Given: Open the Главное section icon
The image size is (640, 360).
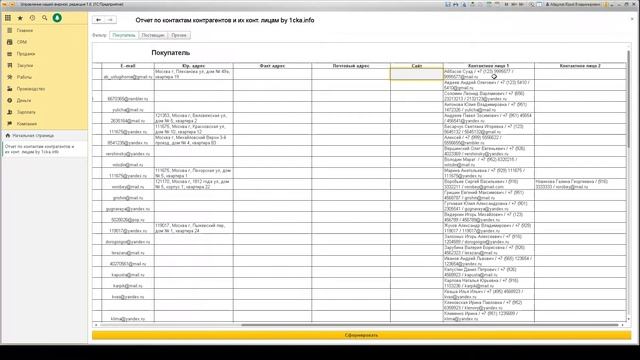Looking at the screenshot, I should [9, 31].
